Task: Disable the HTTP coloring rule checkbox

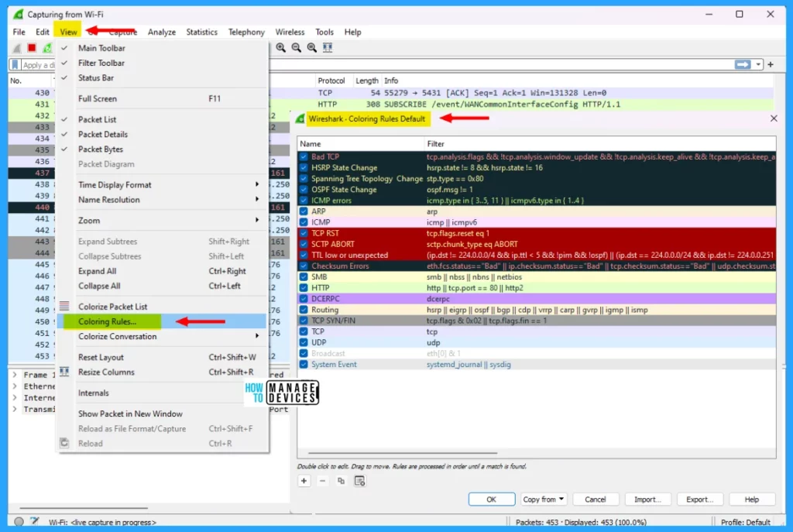Action: tap(304, 288)
